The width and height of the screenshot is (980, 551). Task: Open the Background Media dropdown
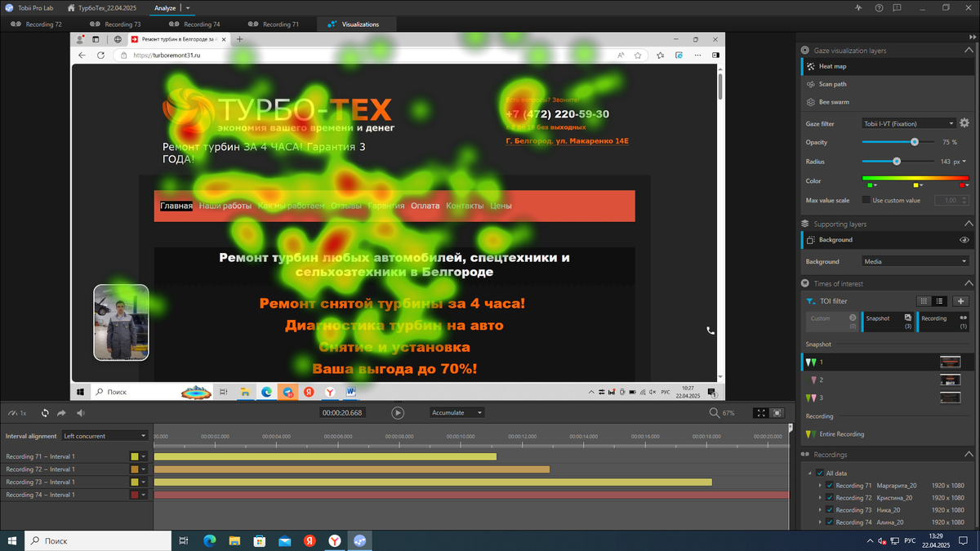click(915, 261)
